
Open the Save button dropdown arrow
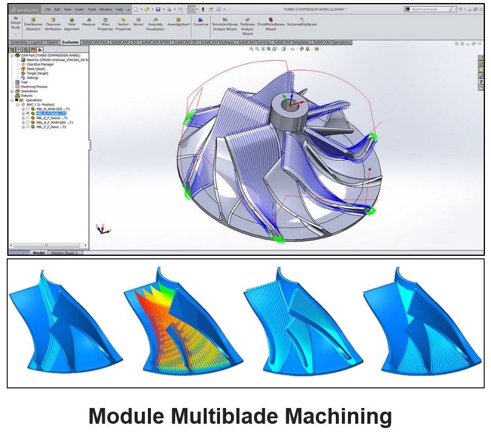[x=164, y=9]
